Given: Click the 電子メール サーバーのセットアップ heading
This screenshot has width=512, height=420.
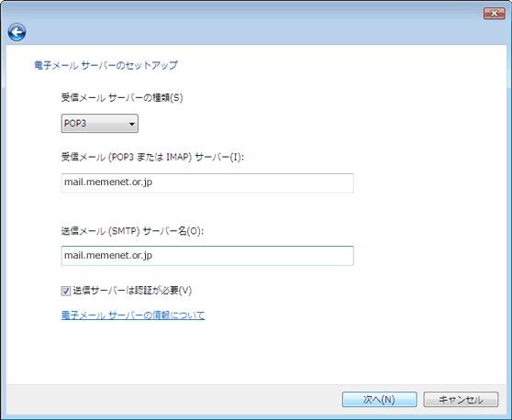Looking at the screenshot, I should 106,65.
